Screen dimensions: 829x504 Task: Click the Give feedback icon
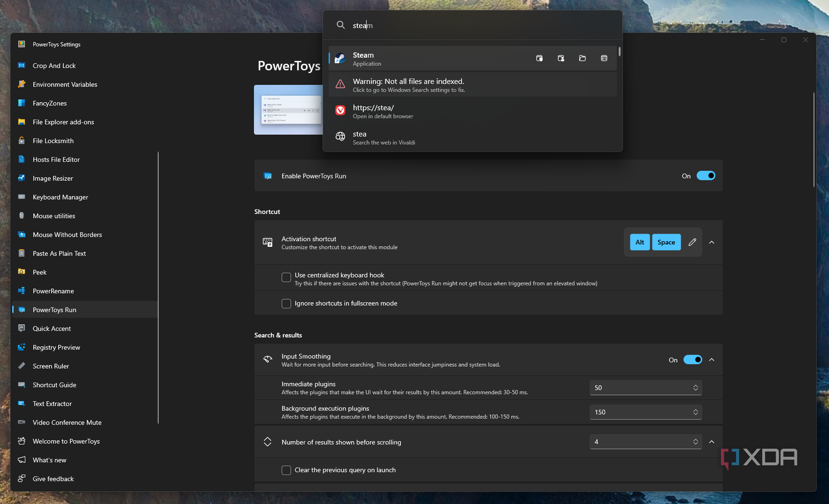[x=22, y=478]
